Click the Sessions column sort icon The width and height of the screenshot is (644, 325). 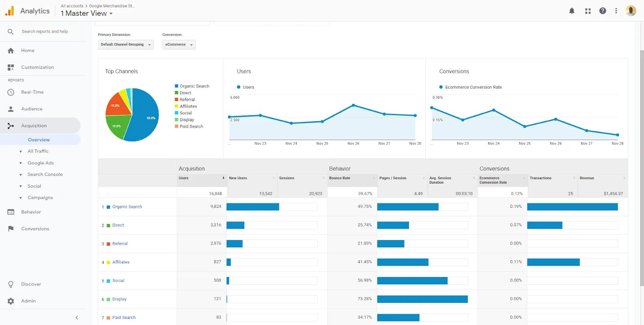(324, 178)
